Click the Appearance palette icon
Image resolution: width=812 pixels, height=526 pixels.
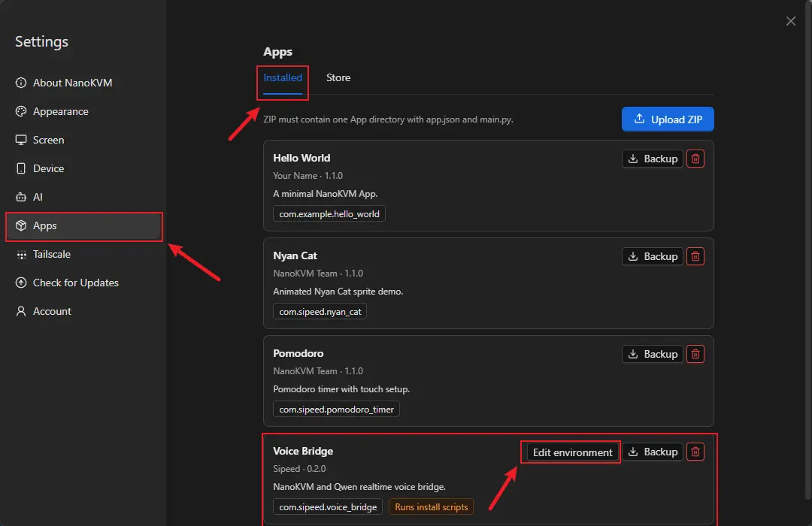tap(21, 111)
